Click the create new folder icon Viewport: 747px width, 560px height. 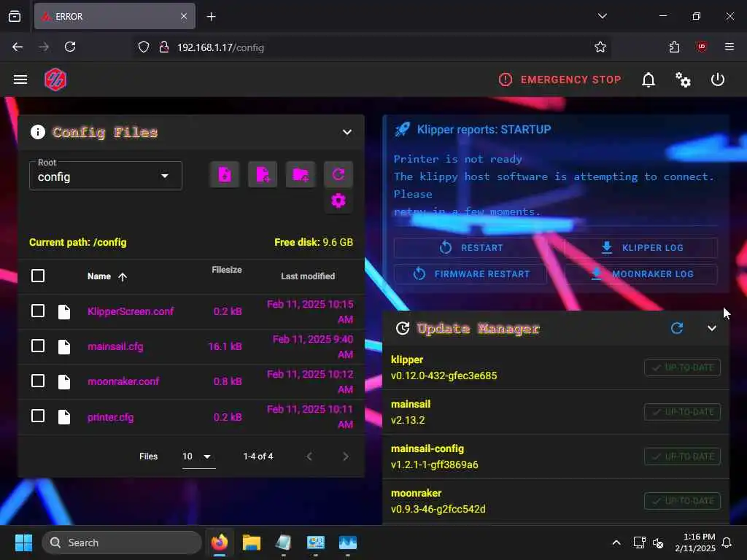click(301, 175)
